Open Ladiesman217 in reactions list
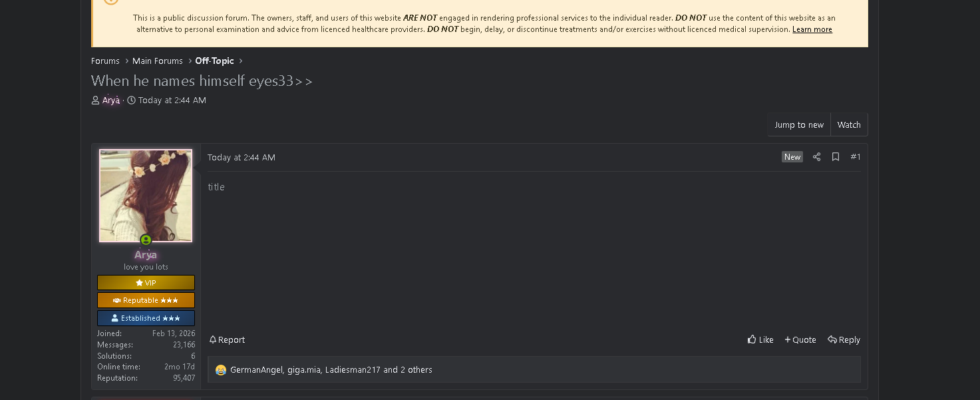 (x=353, y=370)
